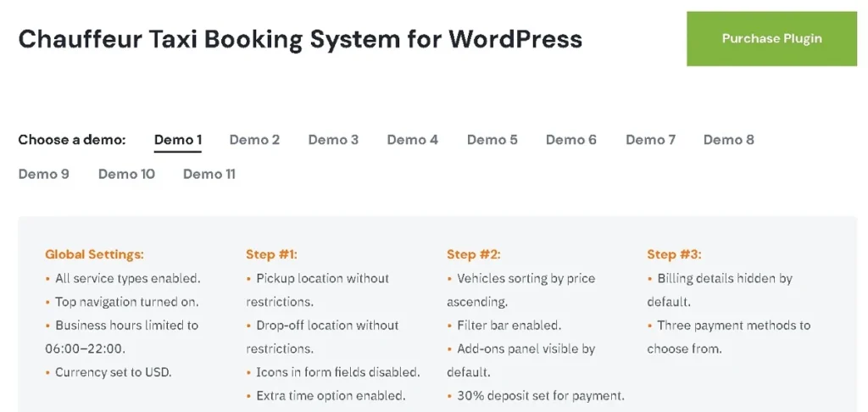The image size is (868, 412).
Task: Click the Step #1 heading
Action: pos(271,254)
